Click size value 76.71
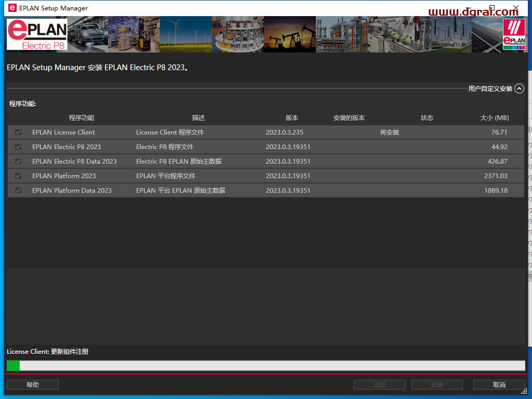532x399 pixels. pos(499,132)
